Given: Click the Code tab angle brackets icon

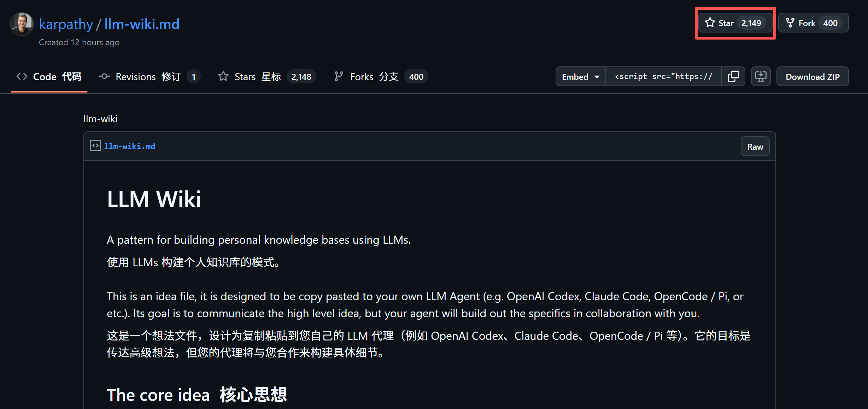Looking at the screenshot, I should 21,76.
